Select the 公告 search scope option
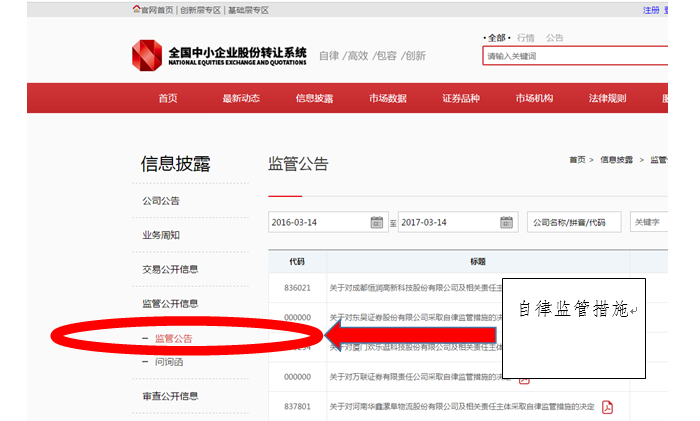 click(555, 38)
